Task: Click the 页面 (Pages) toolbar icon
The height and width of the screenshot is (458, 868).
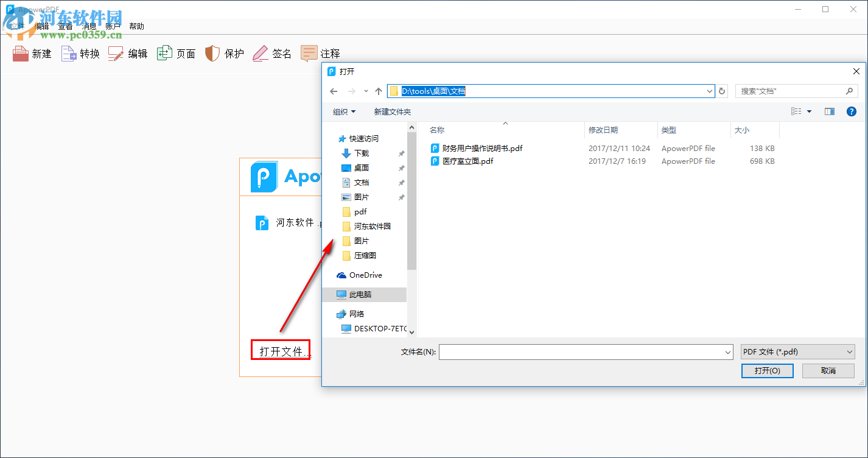Action: click(x=176, y=54)
